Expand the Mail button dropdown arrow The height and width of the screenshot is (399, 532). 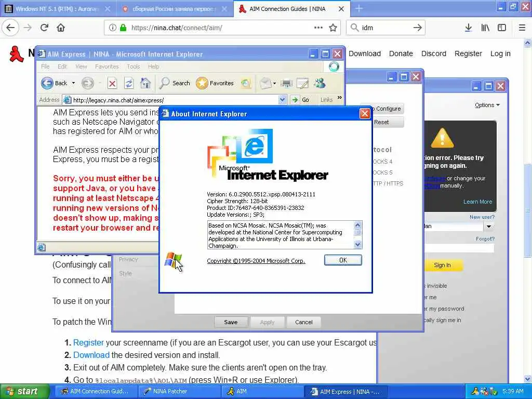(274, 83)
